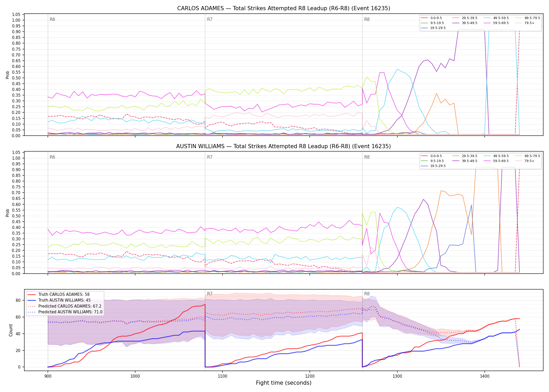The image size is (549, 392).
Task: Click the R8 marker in the Count chart
Action: 367,294
